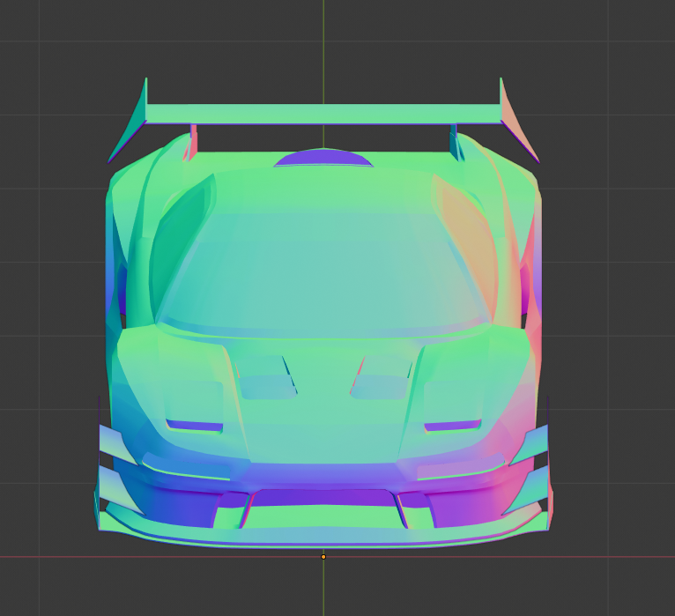This screenshot has height=616, width=675.
Task: Click the front splitter lip of the car
Action: (x=323, y=538)
